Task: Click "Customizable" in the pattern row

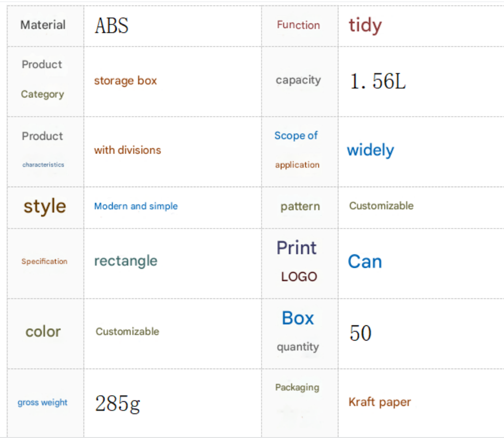Action: [381, 206]
